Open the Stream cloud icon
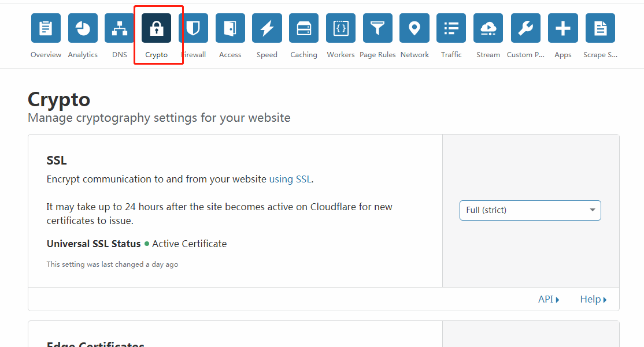 488,28
